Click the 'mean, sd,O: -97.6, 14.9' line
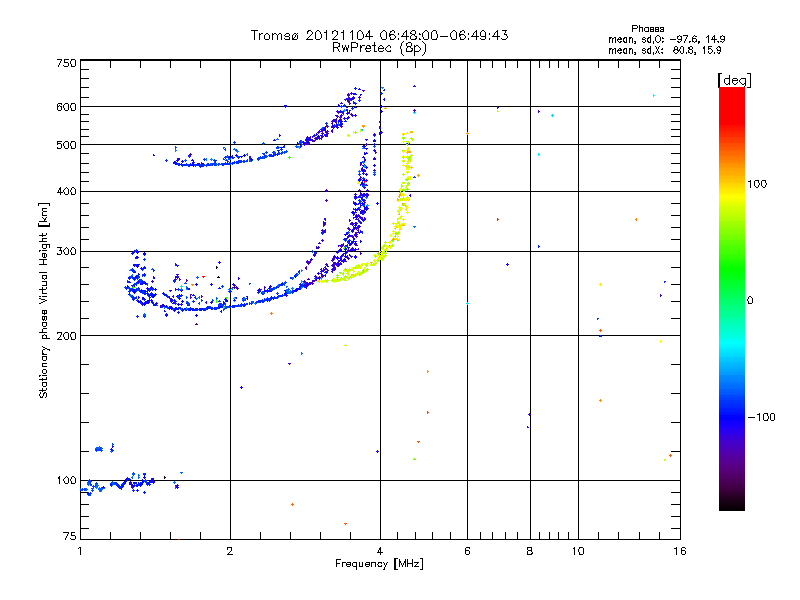 pos(666,39)
